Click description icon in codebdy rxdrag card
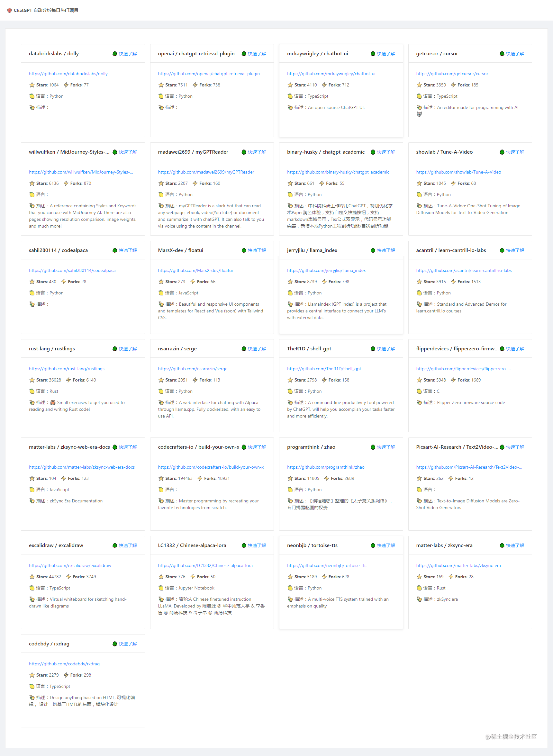Screen dimensions: 553x756 [32, 698]
